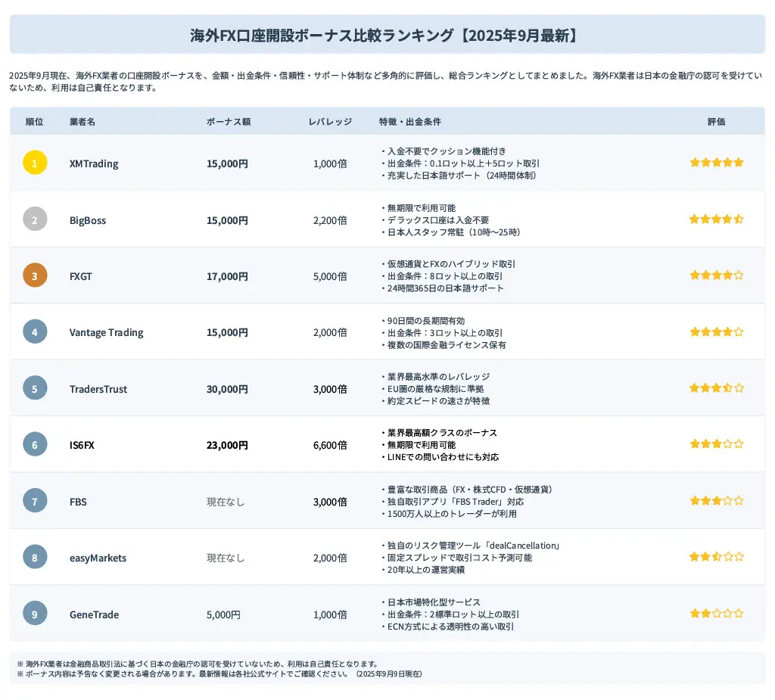This screenshot has width=775, height=700.
Task: Click easyMarkets star rating
Action: (717, 557)
